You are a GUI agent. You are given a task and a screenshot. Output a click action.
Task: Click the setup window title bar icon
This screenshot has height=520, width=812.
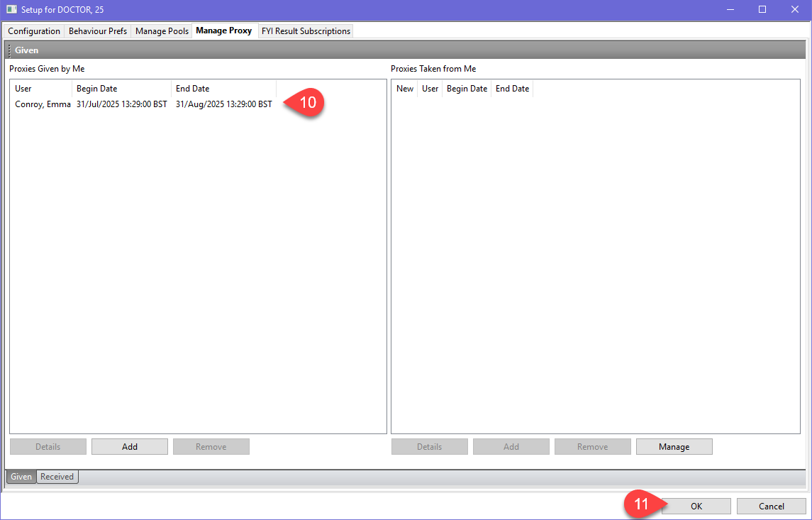coord(11,9)
